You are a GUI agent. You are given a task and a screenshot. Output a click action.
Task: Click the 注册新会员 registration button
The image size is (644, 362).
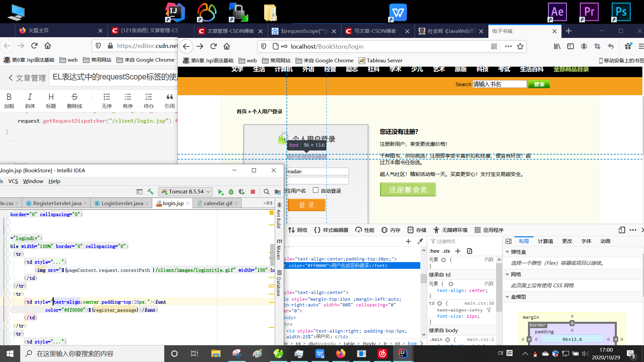[408, 189]
